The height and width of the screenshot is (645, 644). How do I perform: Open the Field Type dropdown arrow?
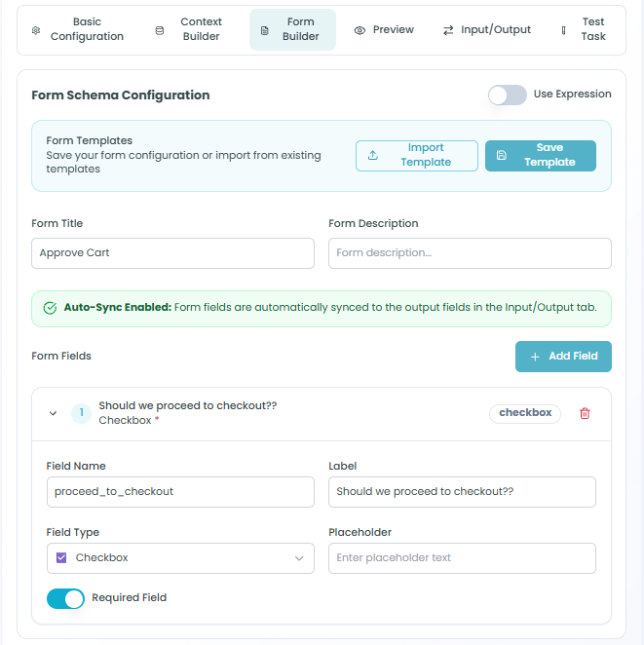299,558
